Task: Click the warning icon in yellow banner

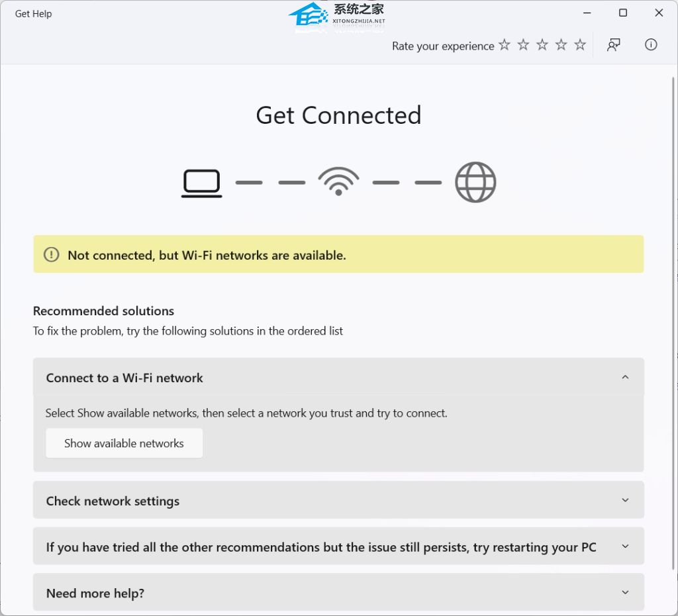Action: (51, 255)
